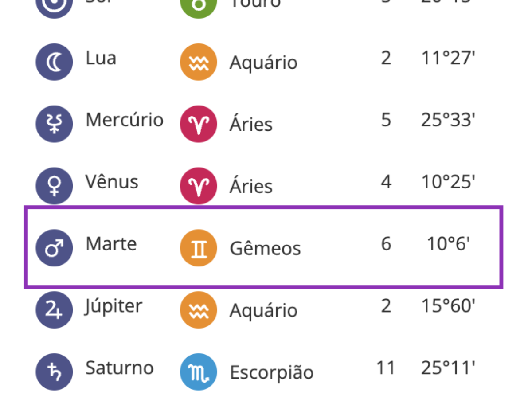Screen dimensions: 532x399
Task: Click the Mercúrio planet symbol icon
Action: pos(54,124)
